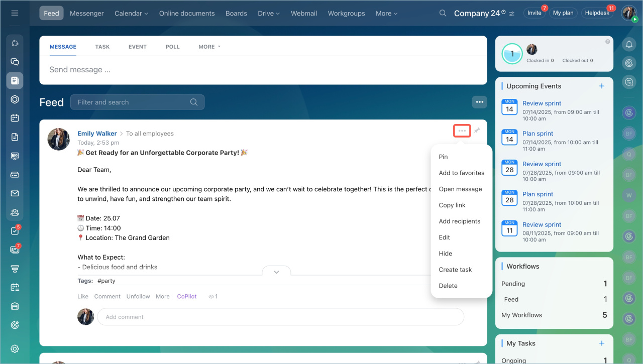Image resolution: width=643 pixels, height=364 pixels.
Task: Switch to the TASK tab
Action: [x=102, y=47]
